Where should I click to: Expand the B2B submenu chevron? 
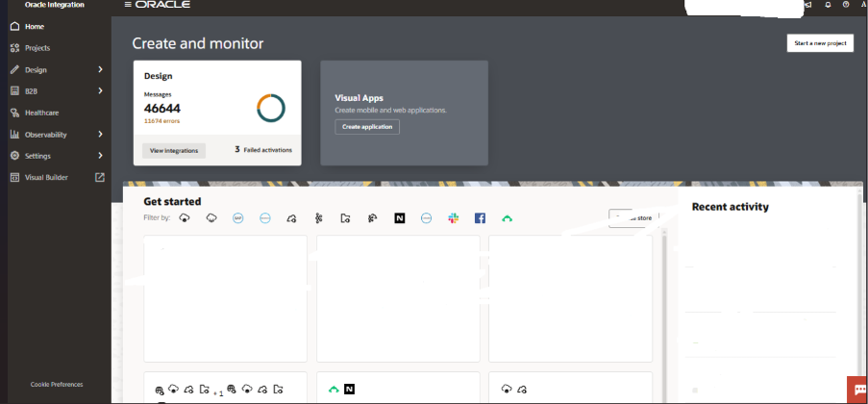click(100, 90)
